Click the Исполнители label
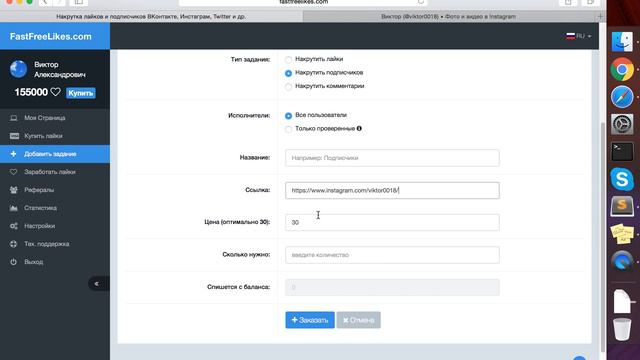640x360 pixels. [249, 116]
